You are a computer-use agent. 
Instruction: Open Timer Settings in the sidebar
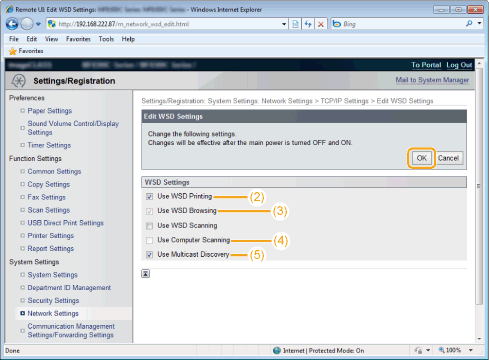tap(49, 145)
